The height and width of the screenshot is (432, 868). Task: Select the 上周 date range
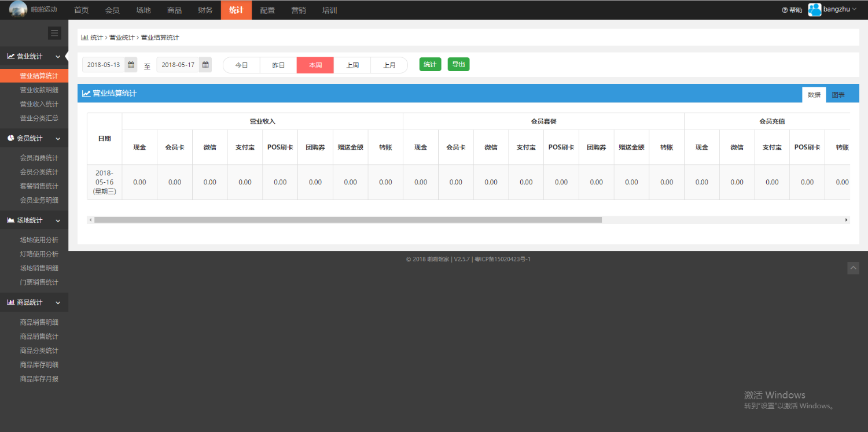pos(352,65)
